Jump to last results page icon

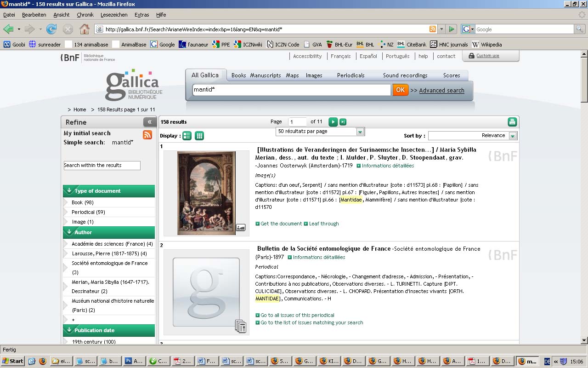343,122
